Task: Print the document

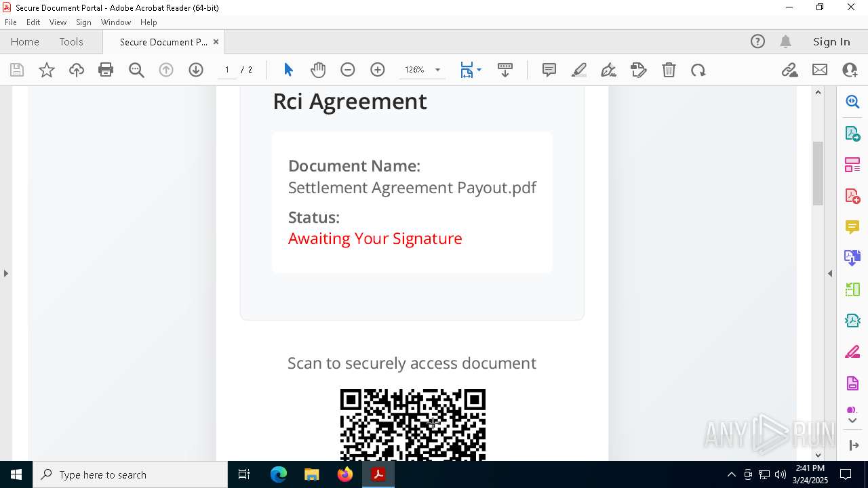Action: [106, 70]
